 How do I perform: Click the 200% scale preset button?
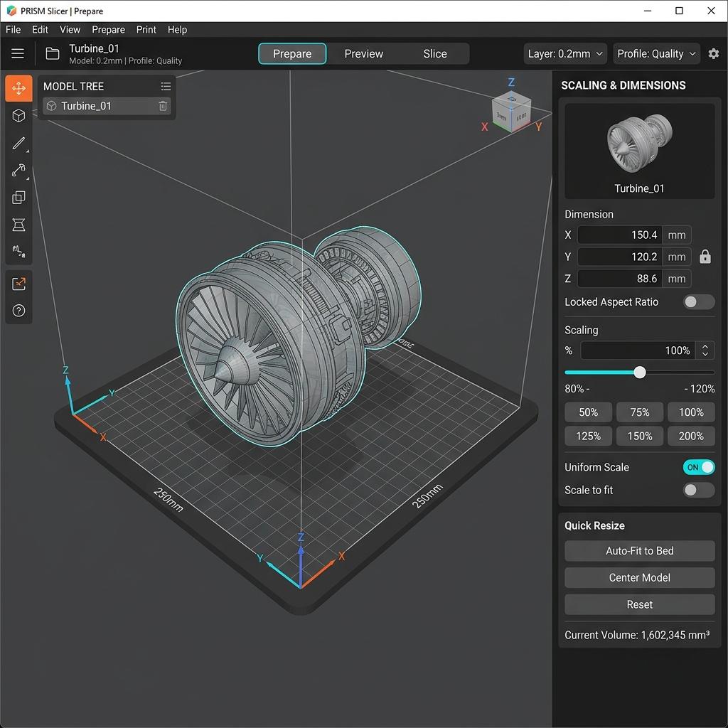tap(691, 437)
